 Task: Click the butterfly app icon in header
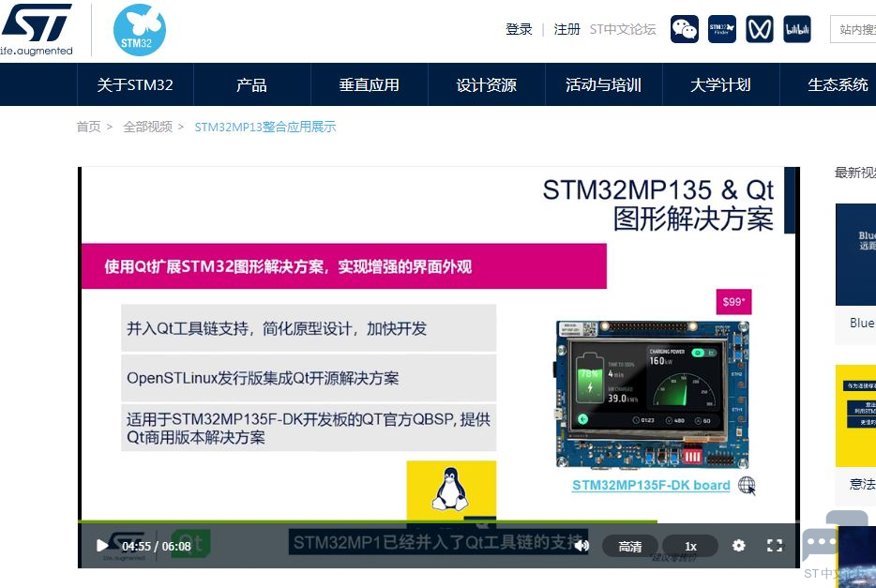[760, 29]
